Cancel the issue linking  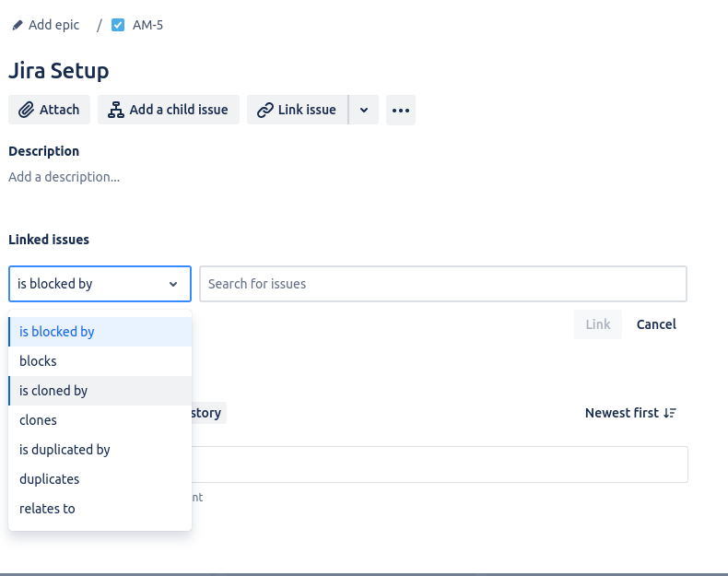click(x=656, y=324)
